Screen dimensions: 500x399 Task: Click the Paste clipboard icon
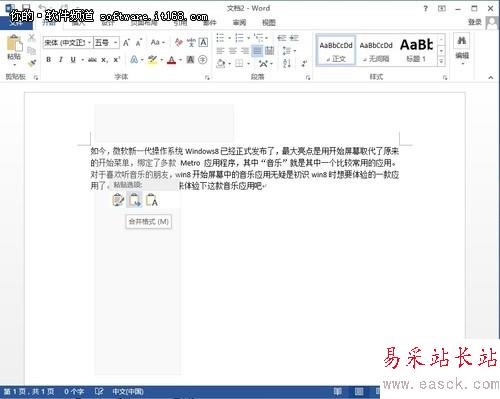(x=14, y=44)
